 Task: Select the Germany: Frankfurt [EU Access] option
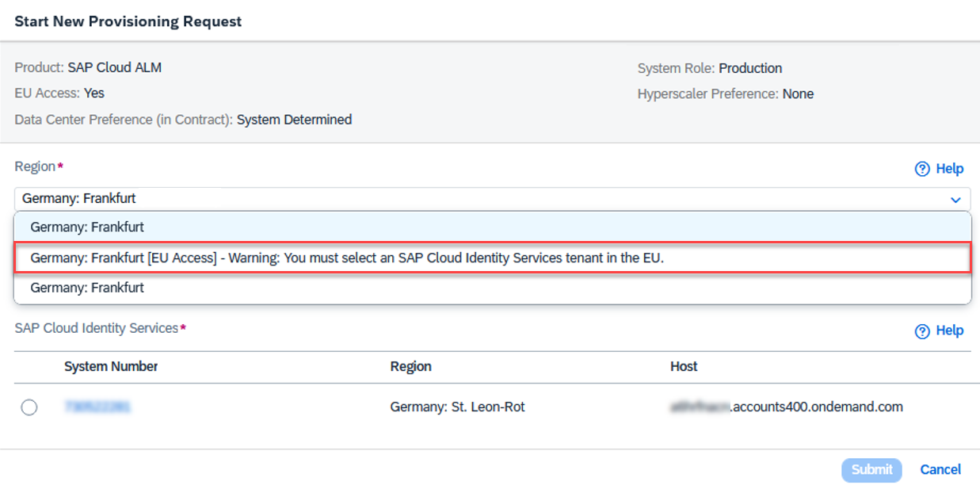tap(346, 258)
